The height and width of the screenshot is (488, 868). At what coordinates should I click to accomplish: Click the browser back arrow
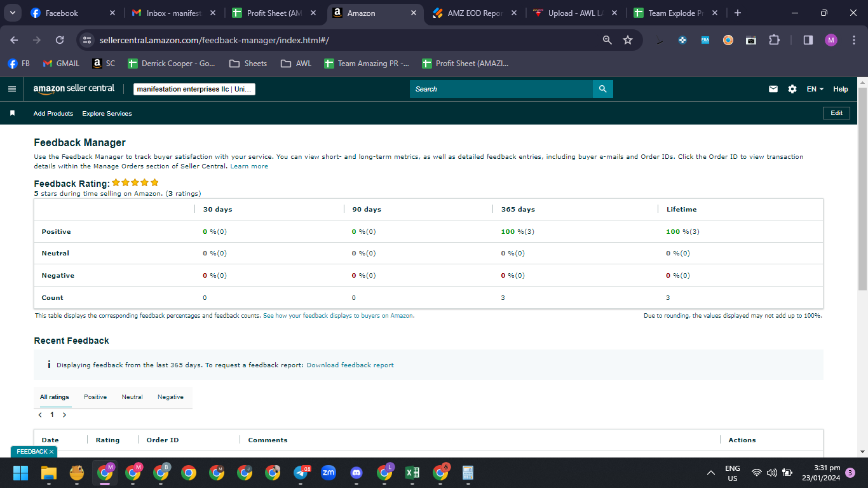coord(14,40)
